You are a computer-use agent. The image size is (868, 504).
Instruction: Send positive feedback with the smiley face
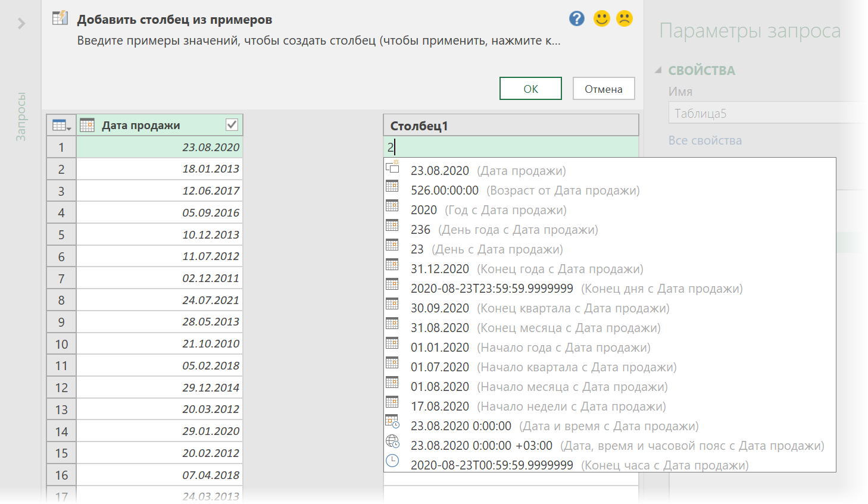point(602,18)
